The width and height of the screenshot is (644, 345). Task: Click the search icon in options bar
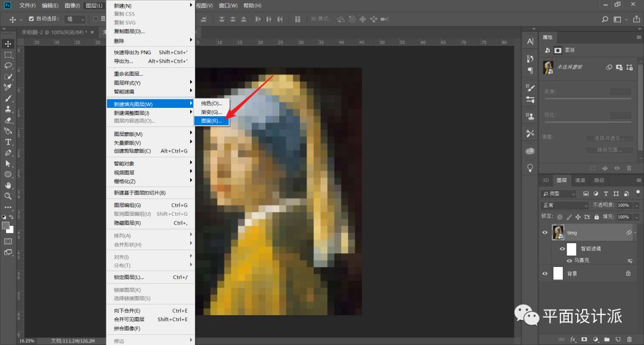(605, 20)
